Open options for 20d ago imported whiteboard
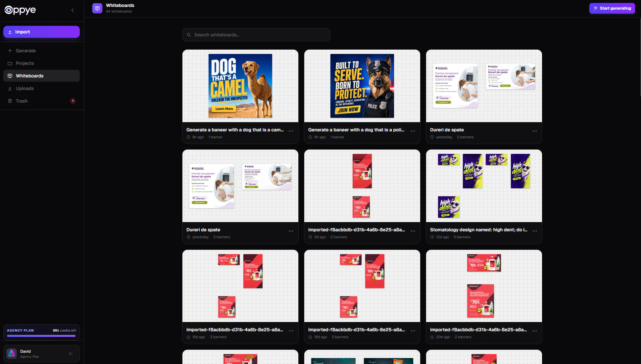The width and height of the screenshot is (641, 364). [535, 331]
